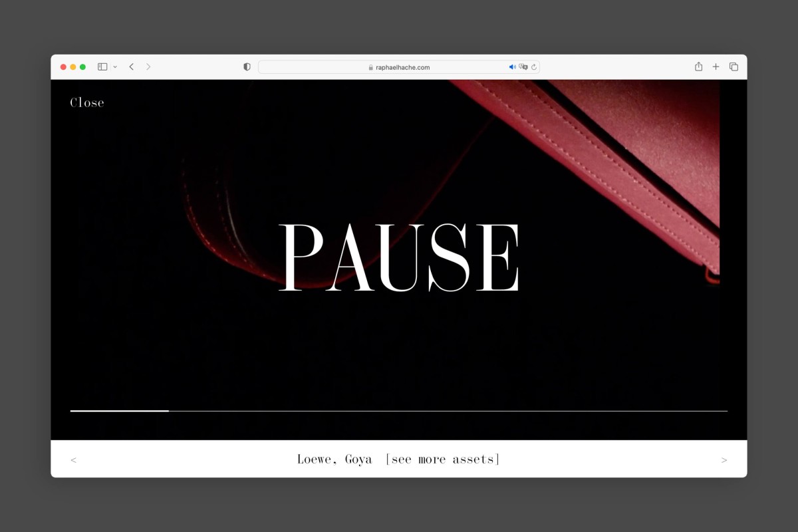This screenshot has height=532, width=798.
Task: Go forward with the forward arrow
Action: pyautogui.click(x=148, y=67)
